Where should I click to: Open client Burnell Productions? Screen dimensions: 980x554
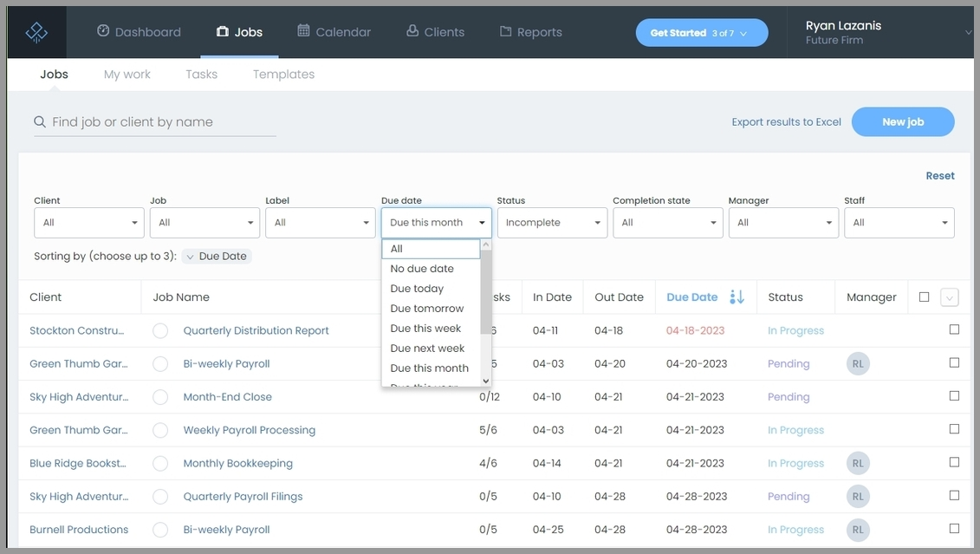coord(79,530)
